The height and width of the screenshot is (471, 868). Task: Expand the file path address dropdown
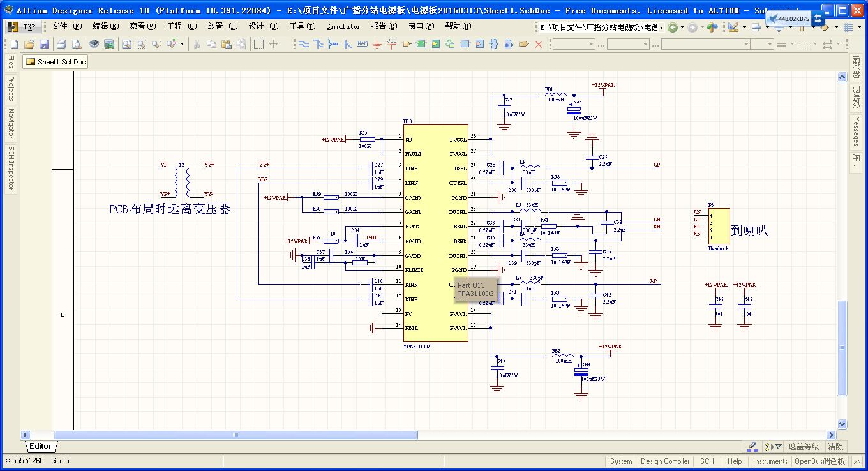coord(661,27)
